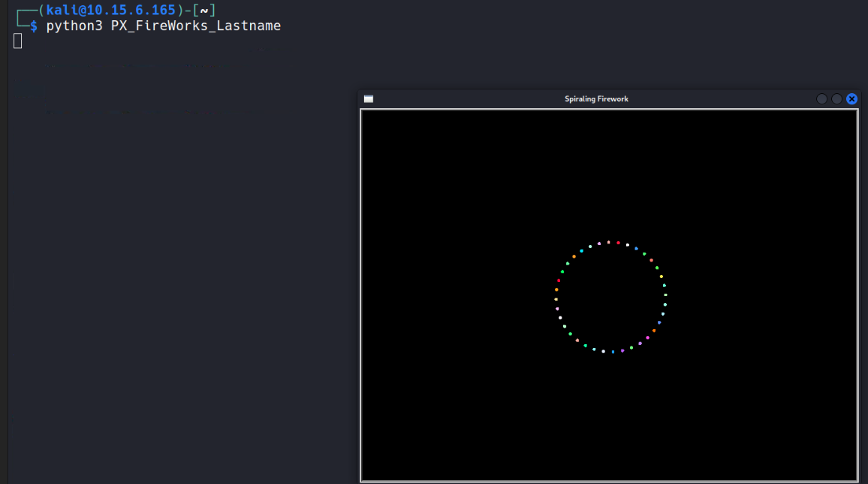Click the kali@10.15.6.165 prompt text
Viewport: 868px width, 484px height.
[111, 10]
